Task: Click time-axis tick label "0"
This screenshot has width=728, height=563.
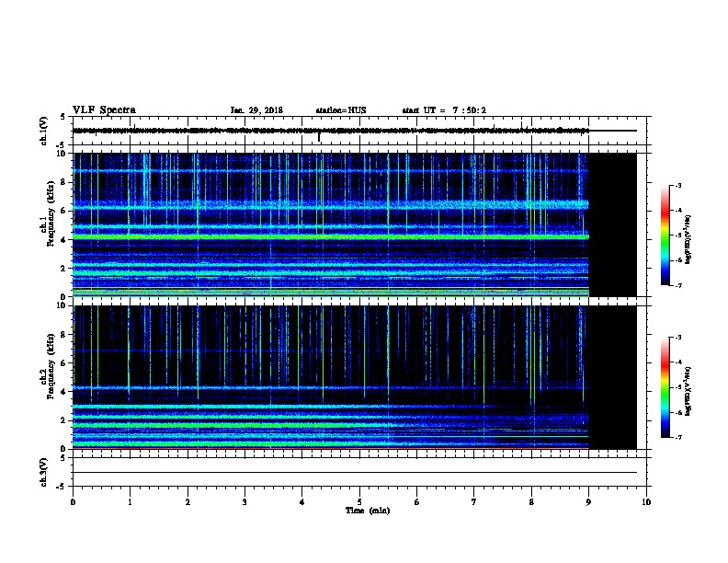Action: pos(73,502)
